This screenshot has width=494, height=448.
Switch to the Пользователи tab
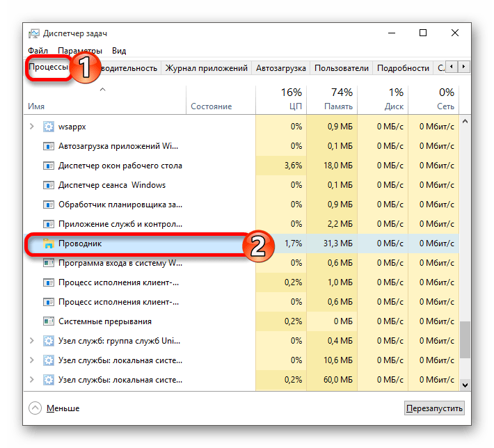pos(342,68)
